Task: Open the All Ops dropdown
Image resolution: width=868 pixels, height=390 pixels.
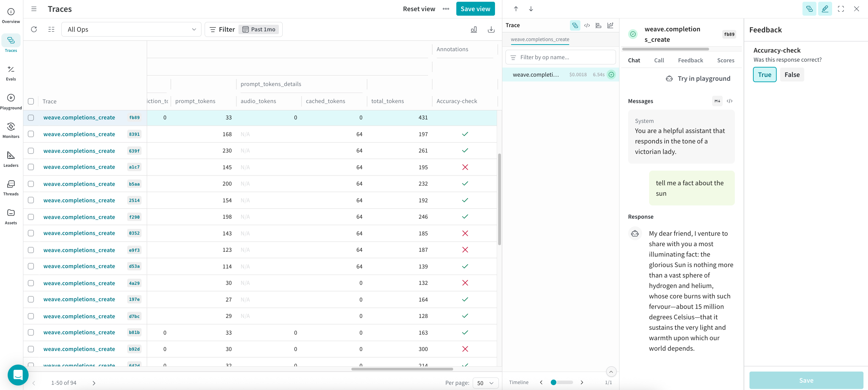Action: [131, 29]
